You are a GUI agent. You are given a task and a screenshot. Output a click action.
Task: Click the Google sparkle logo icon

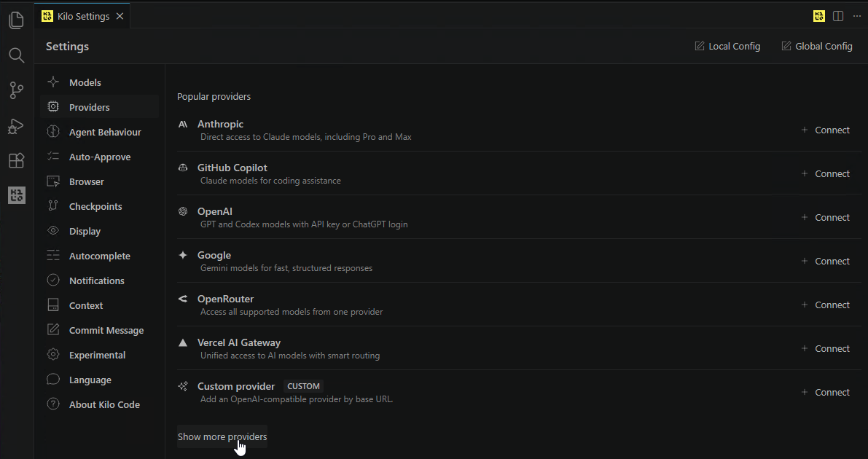coord(183,255)
